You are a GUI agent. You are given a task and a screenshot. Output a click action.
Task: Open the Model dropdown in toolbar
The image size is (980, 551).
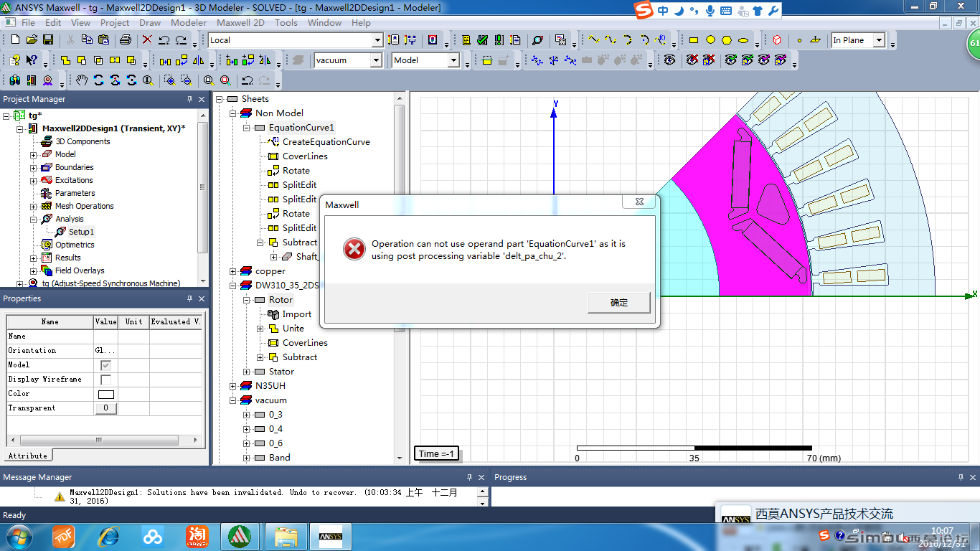[x=453, y=60]
